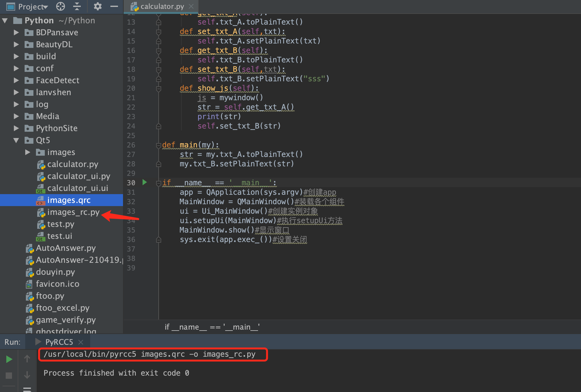Collapse the Qt5 folder
Image resolution: width=581 pixels, height=392 pixels.
[x=16, y=140]
